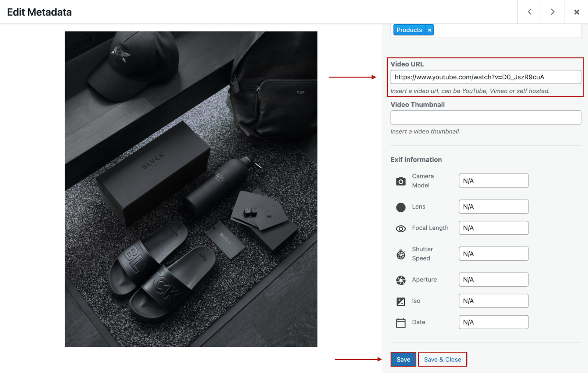588x373 pixels.
Task: Click the product image preview
Action: (x=191, y=189)
